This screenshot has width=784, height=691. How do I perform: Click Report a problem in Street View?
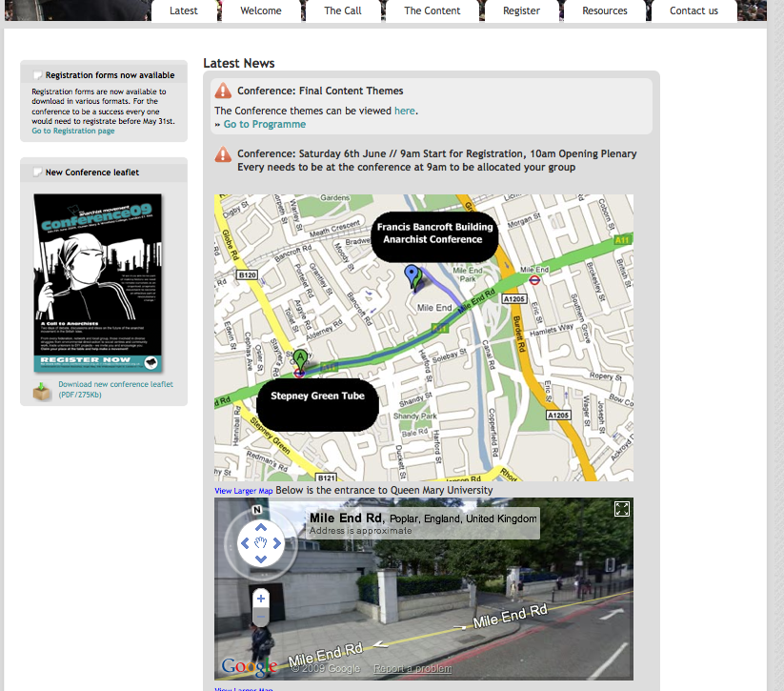click(x=412, y=669)
